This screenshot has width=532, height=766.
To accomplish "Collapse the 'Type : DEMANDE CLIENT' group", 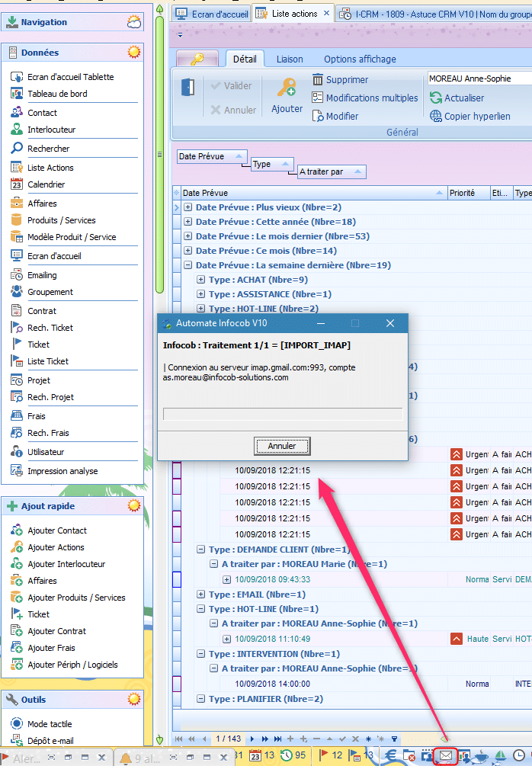I will pos(201,550).
